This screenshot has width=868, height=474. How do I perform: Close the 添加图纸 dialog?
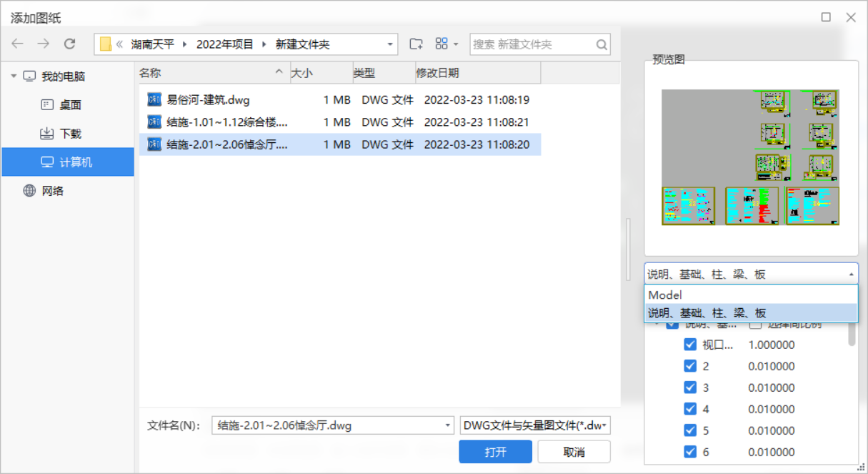pyautogui.click(x=851, y=17)
